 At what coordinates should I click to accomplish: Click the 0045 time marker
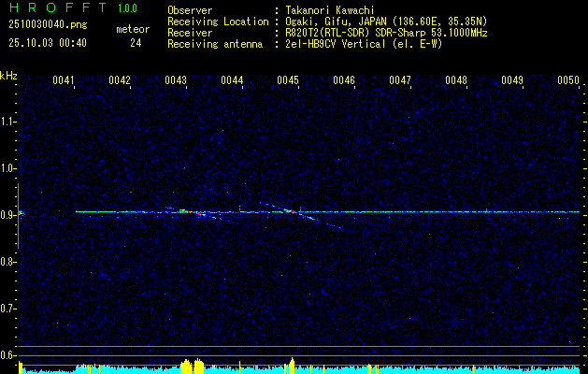(x=288, y=80)
